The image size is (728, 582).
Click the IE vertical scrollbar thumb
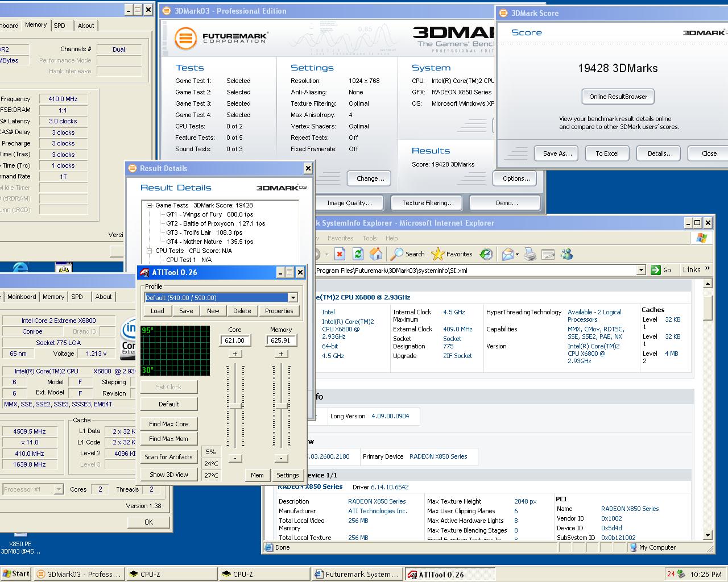(708, 307)
